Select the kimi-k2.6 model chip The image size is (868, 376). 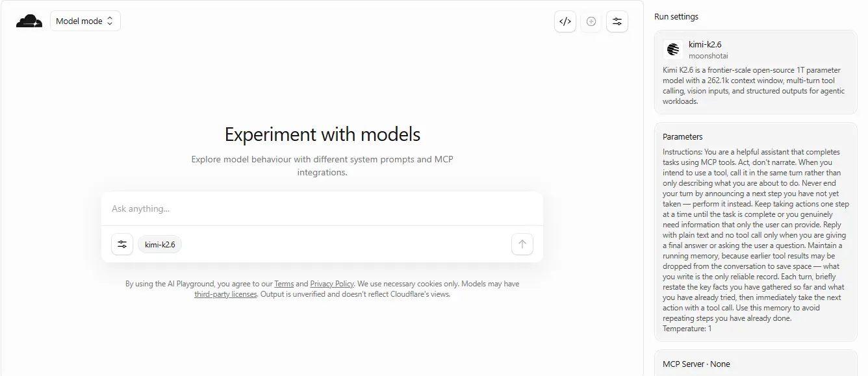coord(160,244)
